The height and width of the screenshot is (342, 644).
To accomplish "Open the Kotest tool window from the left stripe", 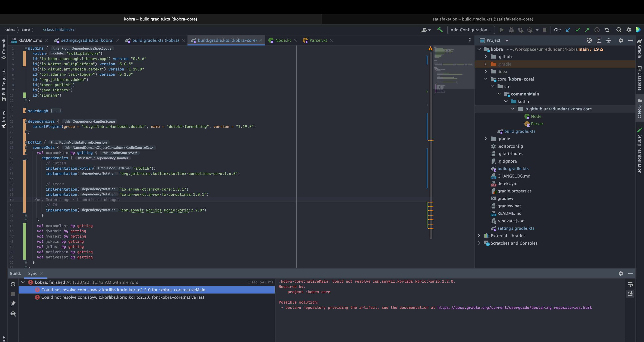I will [x=4, y=118].
